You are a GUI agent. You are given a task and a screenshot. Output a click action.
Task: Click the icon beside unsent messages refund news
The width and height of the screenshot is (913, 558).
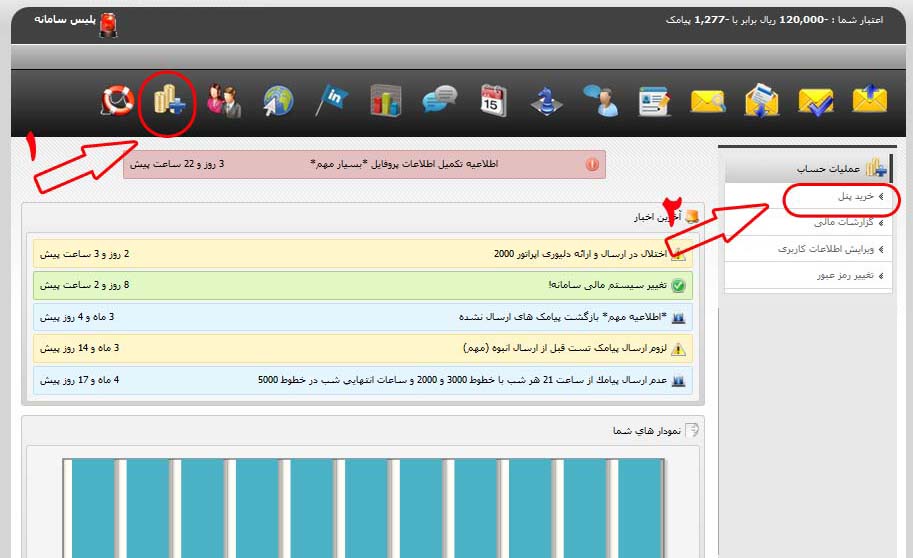point(678,317)
